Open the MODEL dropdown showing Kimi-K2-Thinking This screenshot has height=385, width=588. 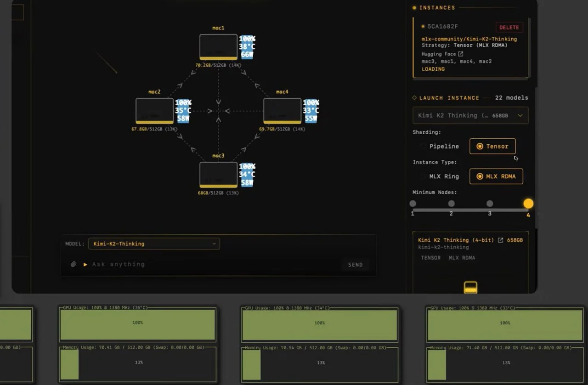click(x=154, y=243)
